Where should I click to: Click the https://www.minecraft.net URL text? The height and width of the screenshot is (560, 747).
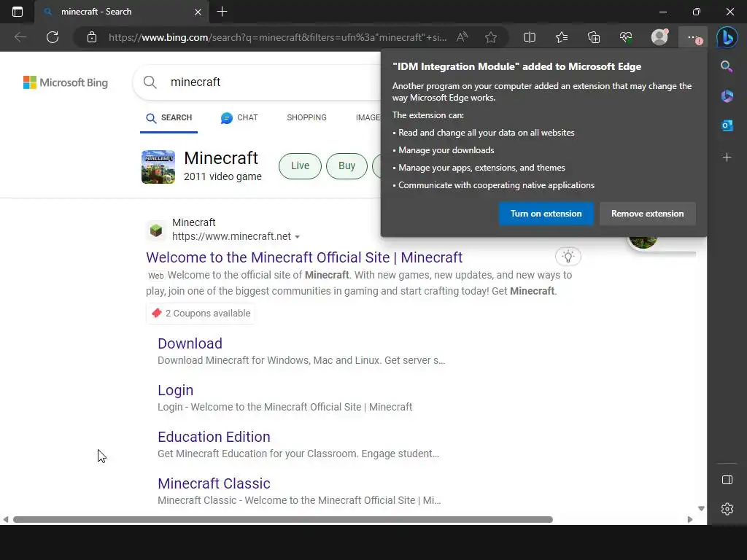point(231,236)
